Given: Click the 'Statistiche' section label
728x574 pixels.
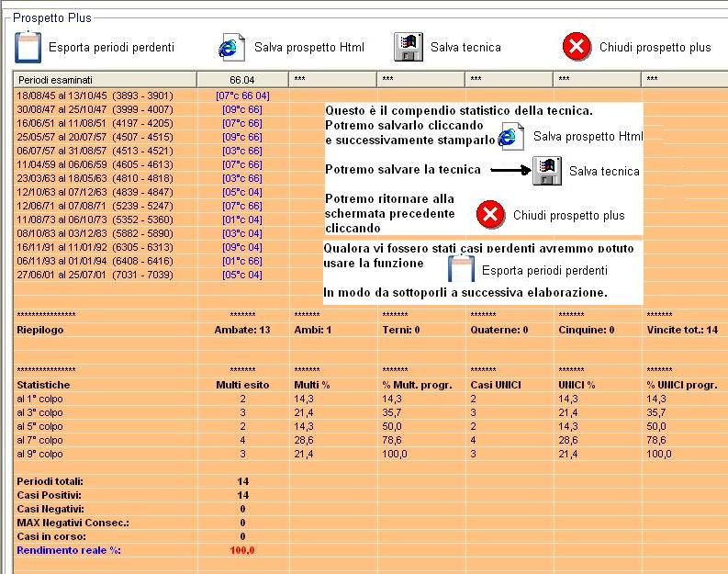Looking at the screenshot, I should pos(44,385).
